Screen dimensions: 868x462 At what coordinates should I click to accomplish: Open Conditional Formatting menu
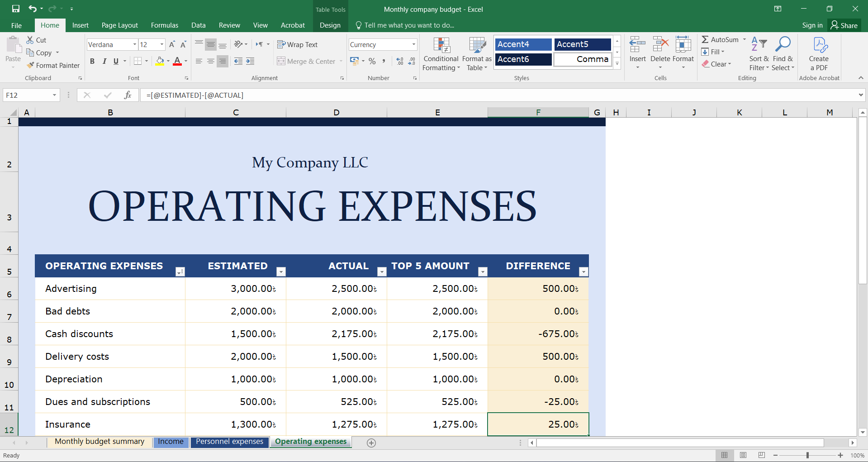click(x=441, y=54)
